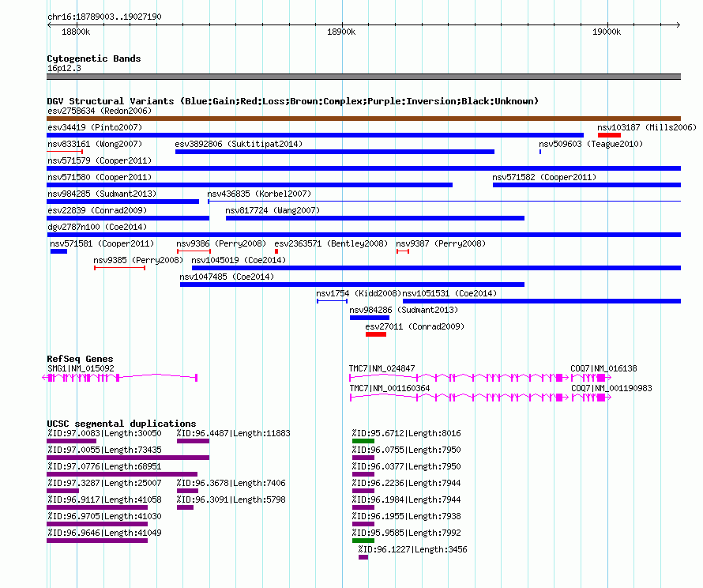Click the TMC7|NM_024847 gene label
The height and width of the screenshot is (588, 703).
click(x=382, y=368)
